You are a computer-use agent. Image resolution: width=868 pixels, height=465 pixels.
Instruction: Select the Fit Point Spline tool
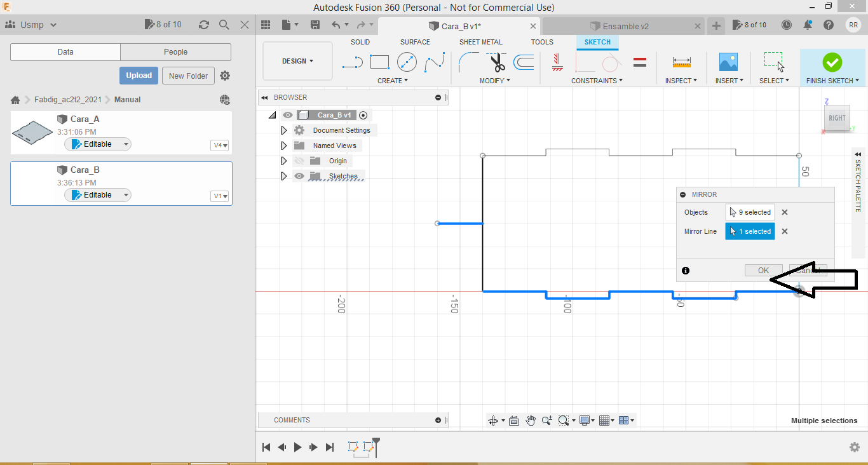[435, 62]
